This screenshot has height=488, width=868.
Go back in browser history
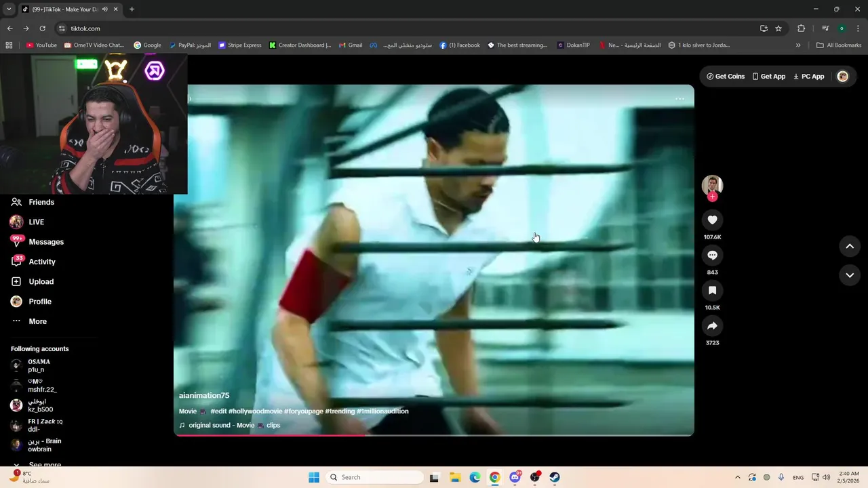coord(9,28)
